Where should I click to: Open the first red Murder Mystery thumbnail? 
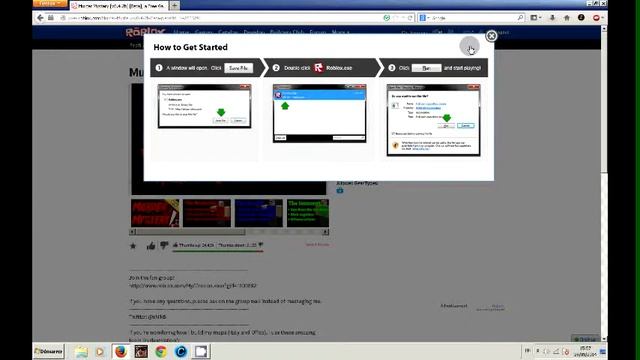pos(155,213)
